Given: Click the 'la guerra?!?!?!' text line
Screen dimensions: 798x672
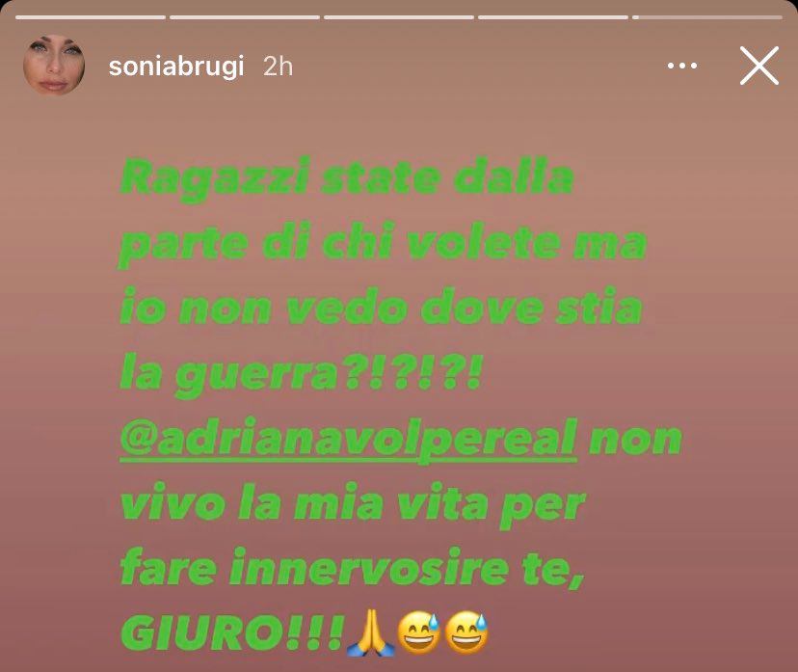Looking at the screenshot, I should click(x=301, y=375).
